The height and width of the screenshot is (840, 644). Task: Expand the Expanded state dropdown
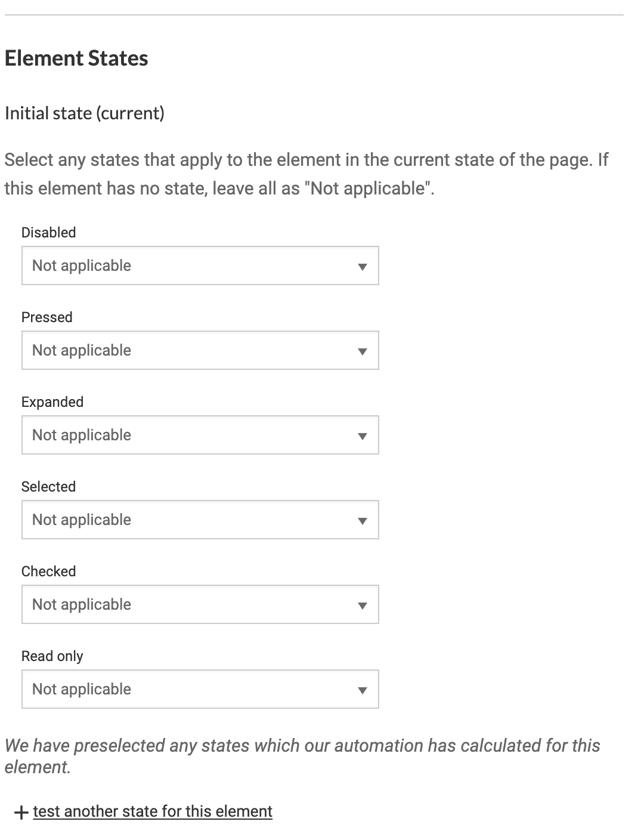200,435
